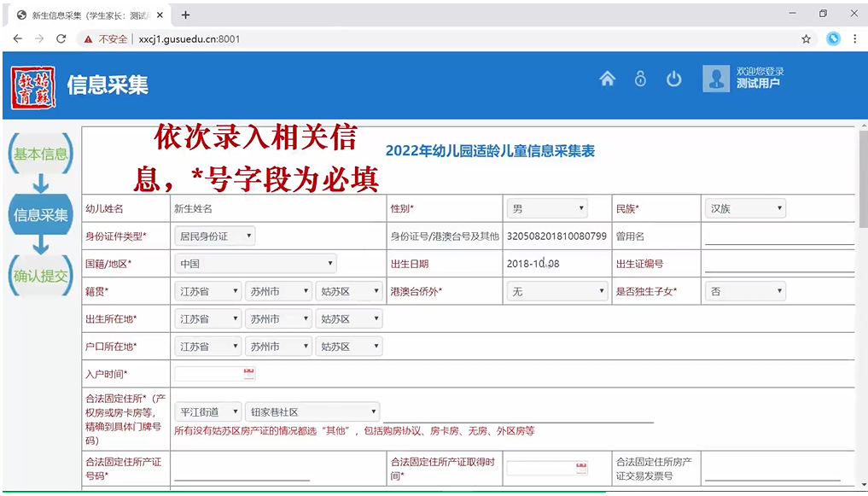
Task: Bookmark this page with star icon
Action: [806, 39]
